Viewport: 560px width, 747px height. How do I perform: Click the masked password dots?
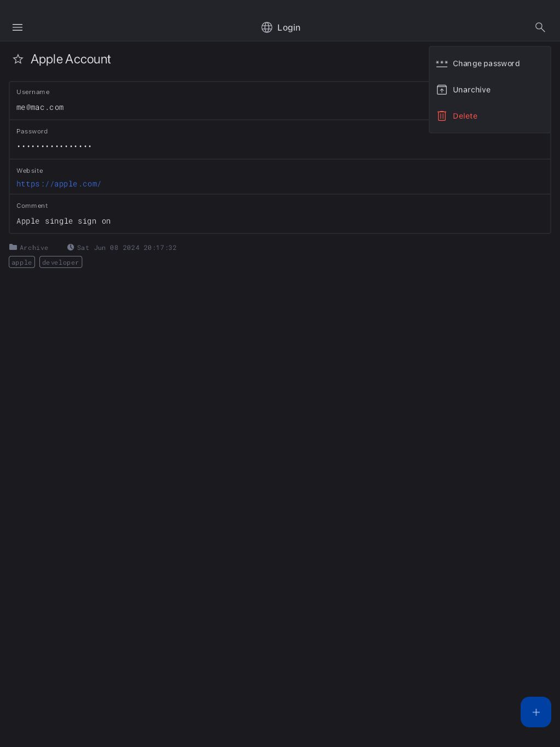pos(54,147)
